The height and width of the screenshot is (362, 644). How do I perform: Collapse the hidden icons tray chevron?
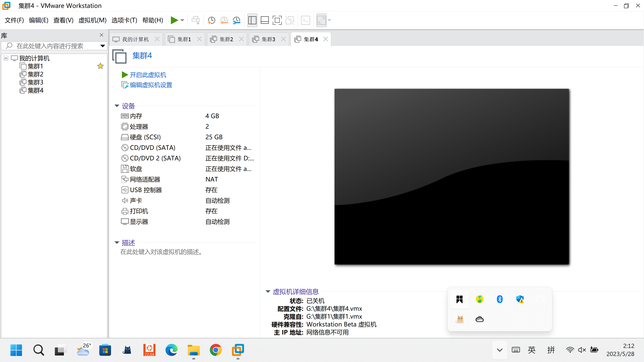coord(499,350)
